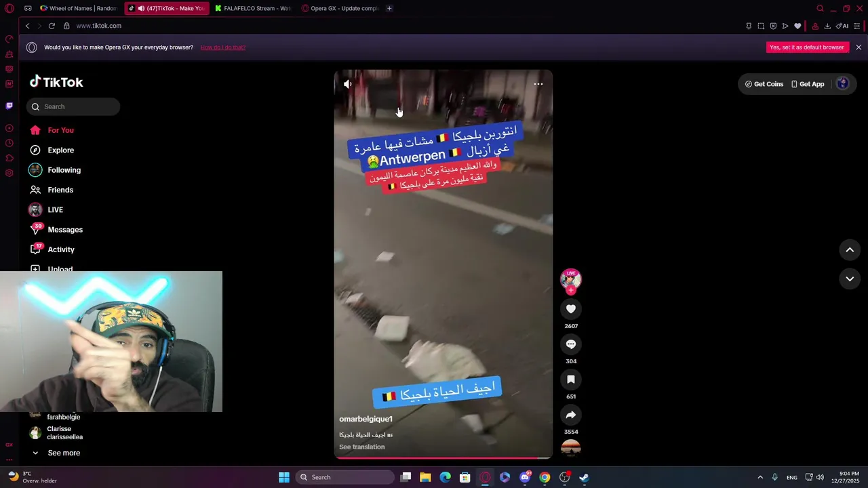Click browser back arrow
Viewport: 868px width, 488px height.
click(x=28, y=26)
